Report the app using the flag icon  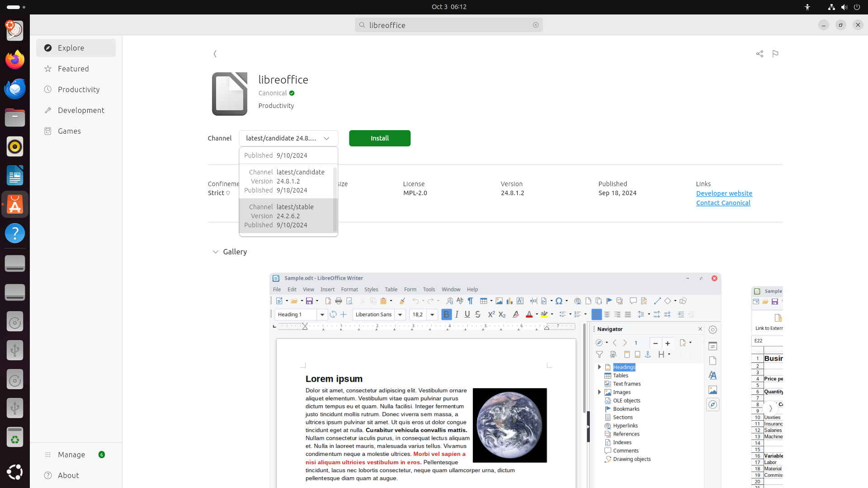click(775, 54)
